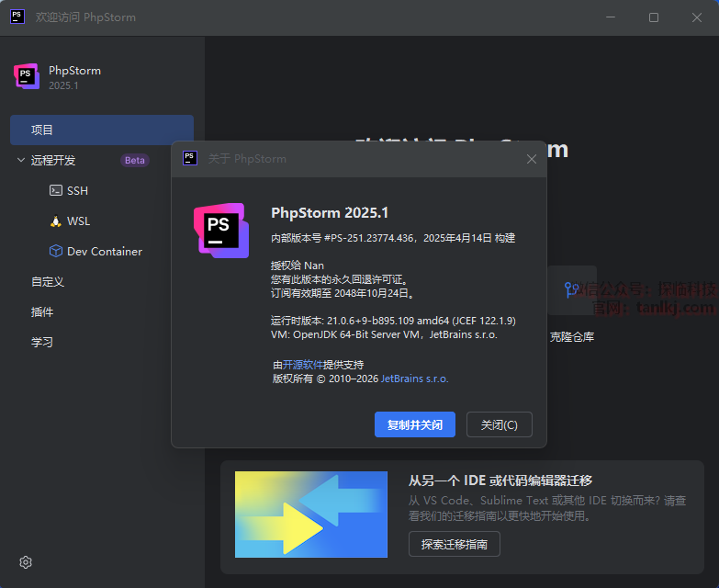Click the migration banner arrows thumbnail
Viewport: 719px width, 588px height.
click(310, 514)
